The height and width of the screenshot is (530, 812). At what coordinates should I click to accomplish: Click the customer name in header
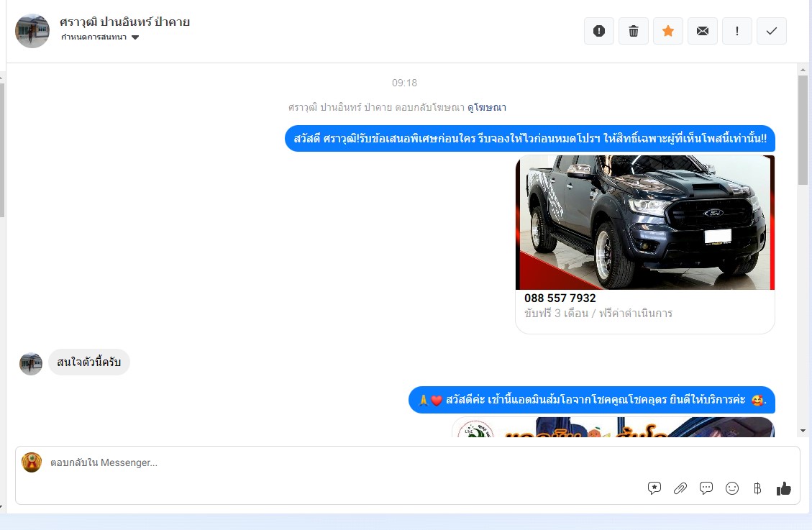click(x=125, y=22)
